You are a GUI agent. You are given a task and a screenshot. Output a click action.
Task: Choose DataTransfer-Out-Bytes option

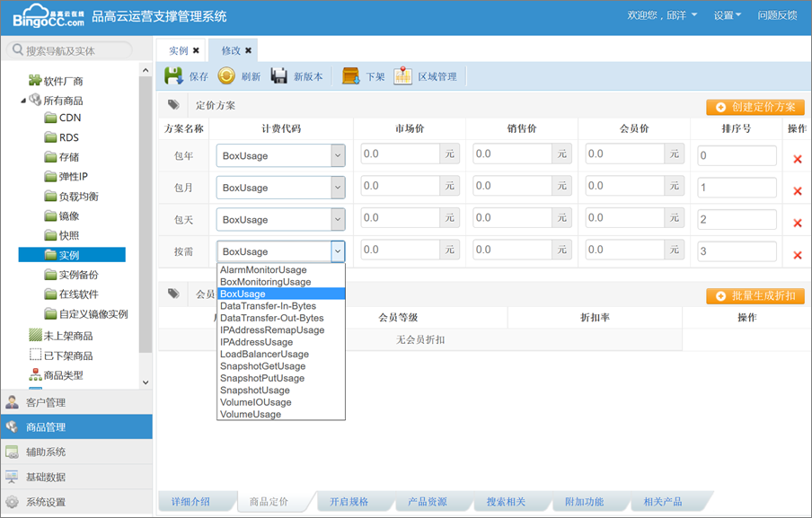point(280,318)
